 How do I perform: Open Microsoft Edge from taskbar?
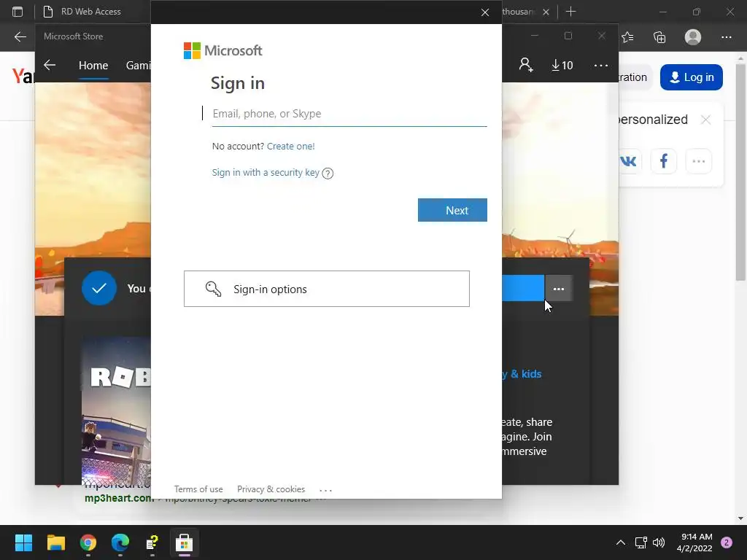pos(120,542)
